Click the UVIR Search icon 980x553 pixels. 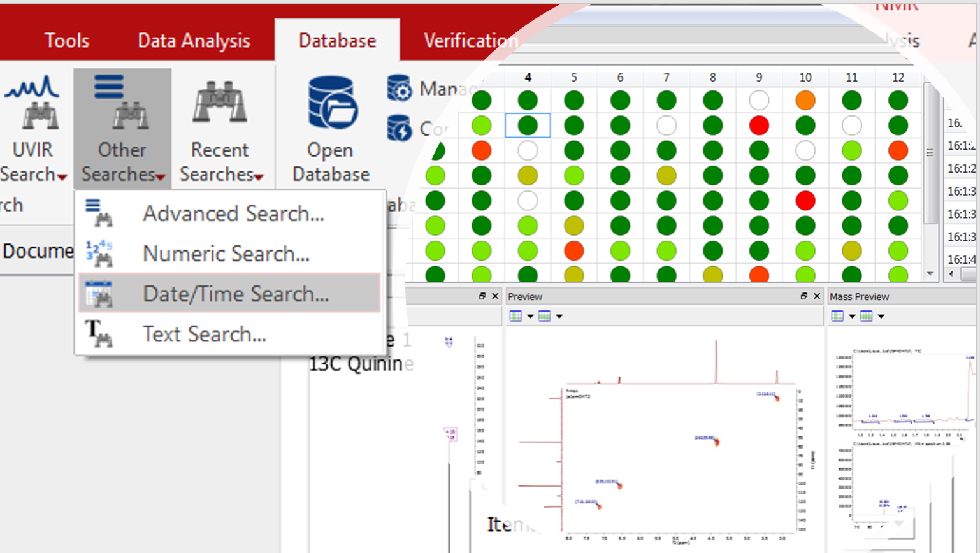pos(33,103)
